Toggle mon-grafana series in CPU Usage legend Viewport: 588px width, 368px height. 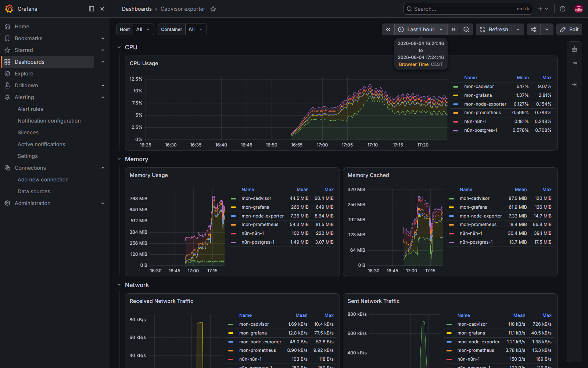coord(478,95)
